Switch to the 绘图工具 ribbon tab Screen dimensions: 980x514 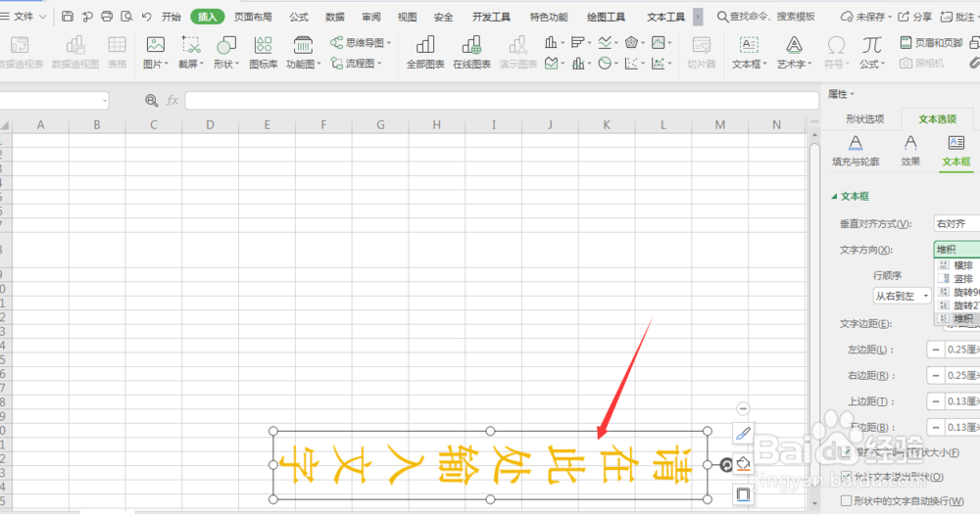pyautogui.click(x=606, y=17)
